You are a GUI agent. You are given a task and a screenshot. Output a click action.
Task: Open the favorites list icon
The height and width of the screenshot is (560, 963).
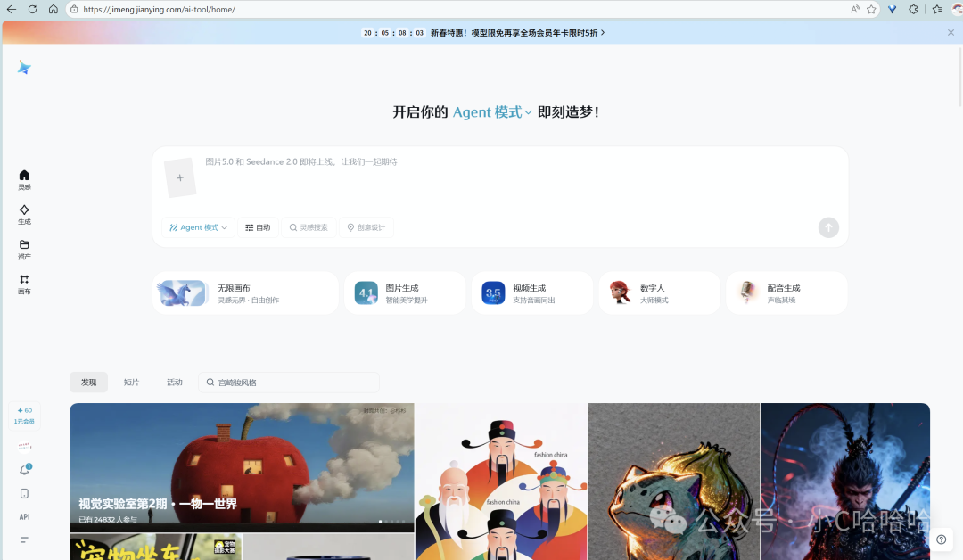[936, 9]
